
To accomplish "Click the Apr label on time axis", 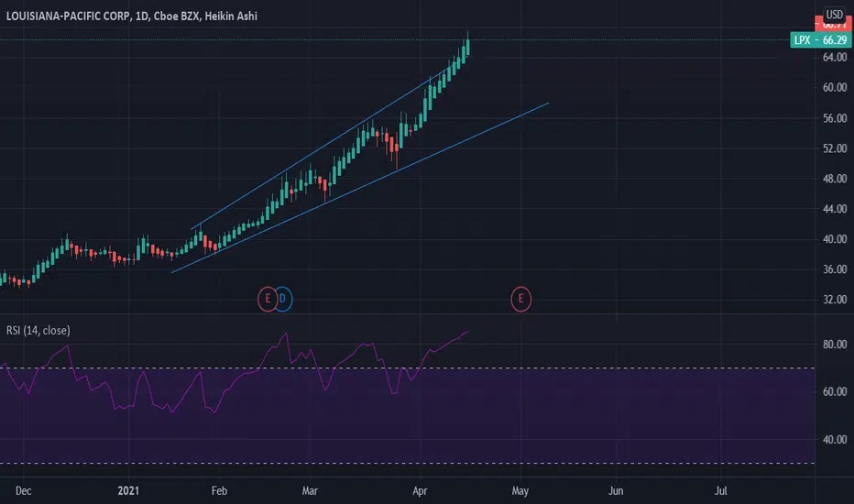I will (x=420, y=491).
